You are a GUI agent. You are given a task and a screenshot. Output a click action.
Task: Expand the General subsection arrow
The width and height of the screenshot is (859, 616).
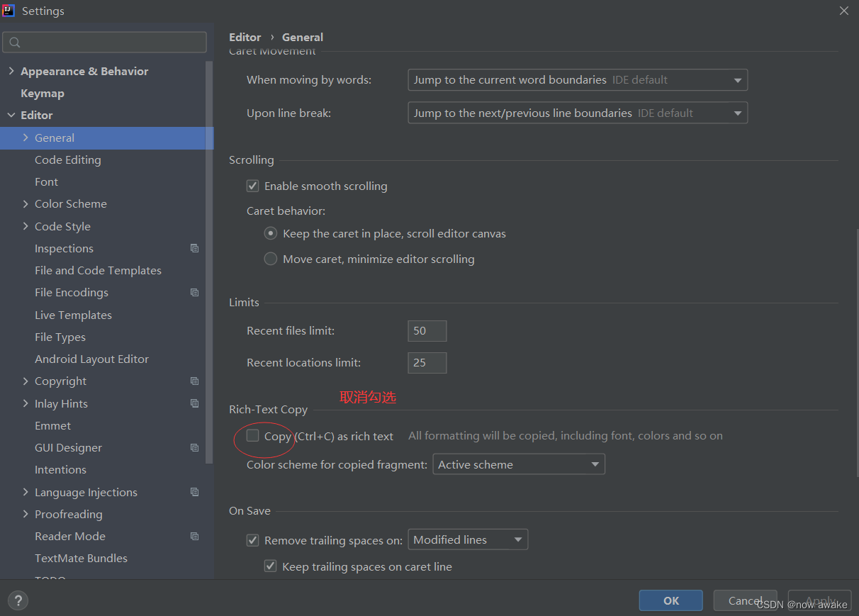click(26, 138)
